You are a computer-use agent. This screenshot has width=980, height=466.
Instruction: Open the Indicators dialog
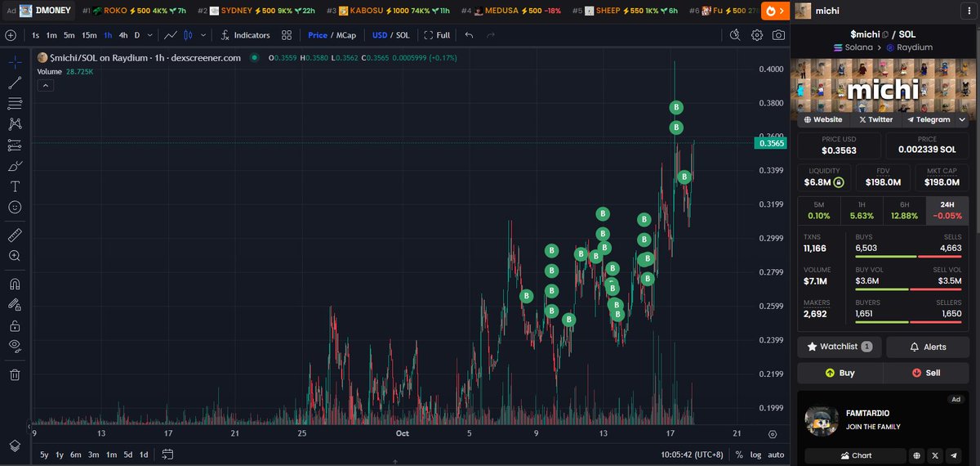(245, 35)
